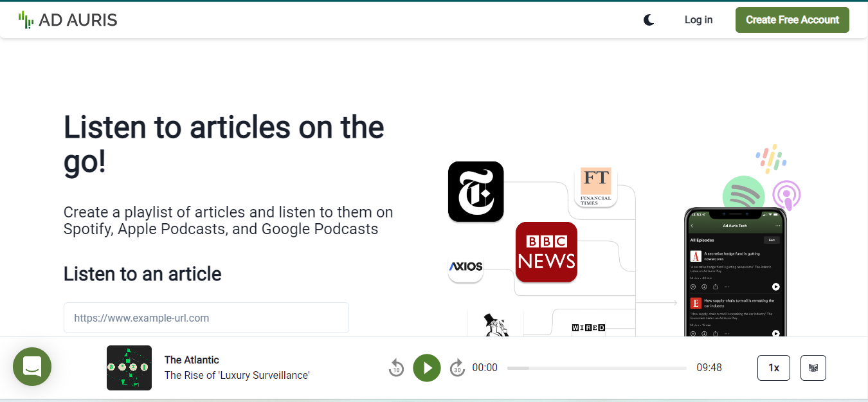Click the Financial Times logo
Image resolution: width=868 pixels, height=402 pixels.
(596, 187)
